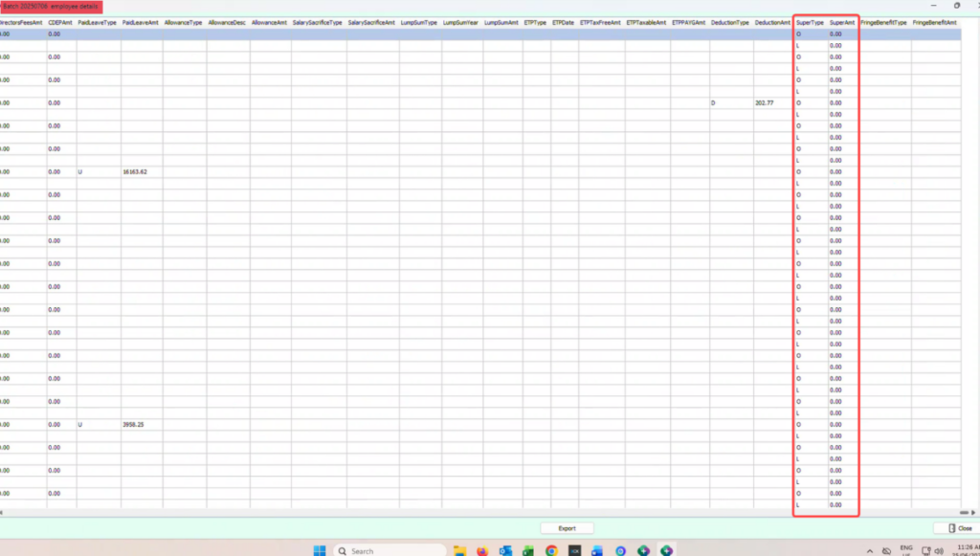
Task: Show hidden system tray icons
Action: tap(869, 551)
